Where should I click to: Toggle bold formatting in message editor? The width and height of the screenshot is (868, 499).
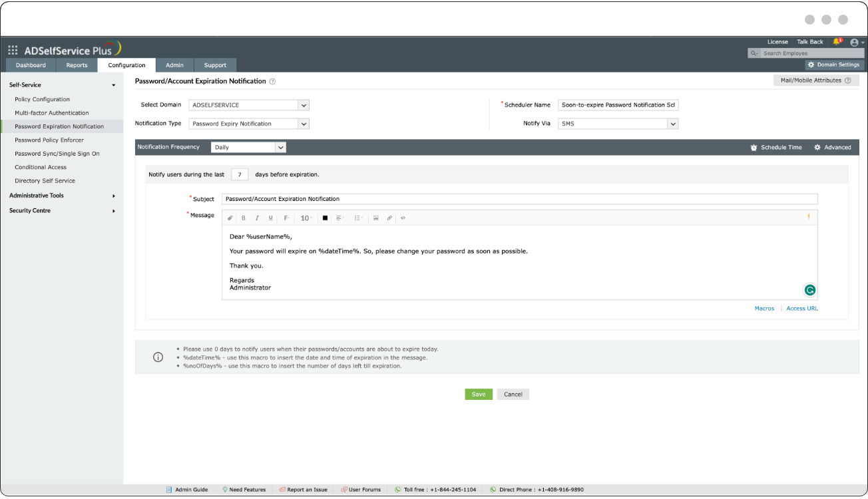pyautogui.click(x=244, y=218)
